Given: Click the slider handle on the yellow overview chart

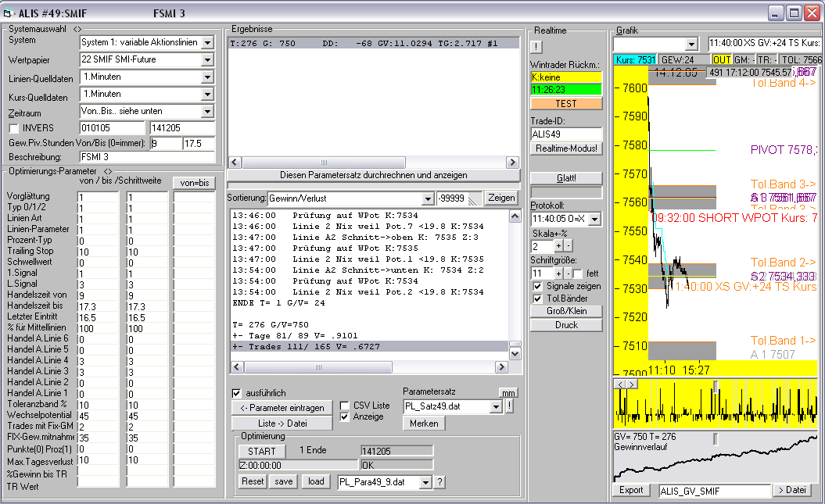Looking at the screenshot, I should (715, 385).
